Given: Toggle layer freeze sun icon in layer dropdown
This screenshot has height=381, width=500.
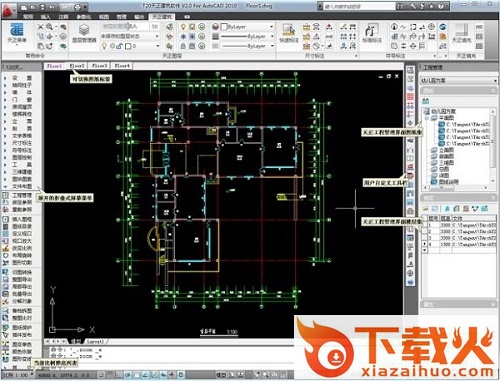Looking at the screenshot, I should point(113,46).
